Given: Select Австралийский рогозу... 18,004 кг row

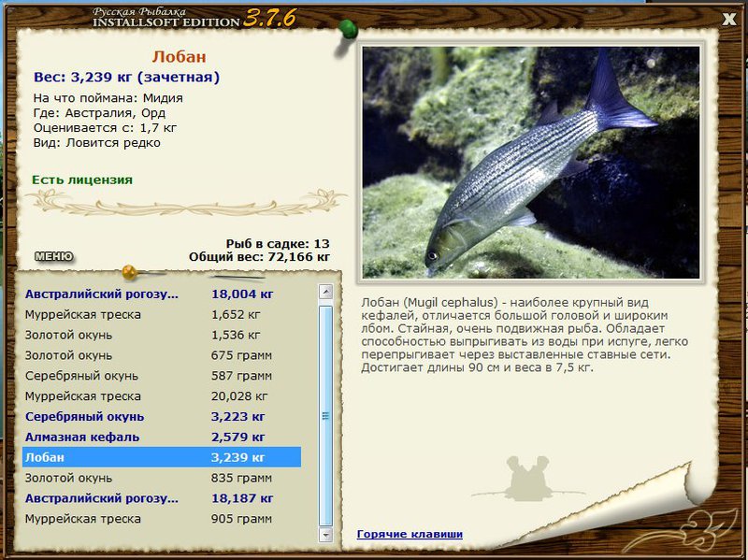Looking at the screenshot, I should click(x=162, y=294).
